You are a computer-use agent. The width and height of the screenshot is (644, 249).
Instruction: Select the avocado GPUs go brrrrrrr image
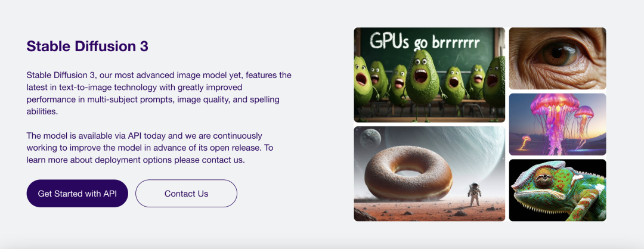click(429, 74)
